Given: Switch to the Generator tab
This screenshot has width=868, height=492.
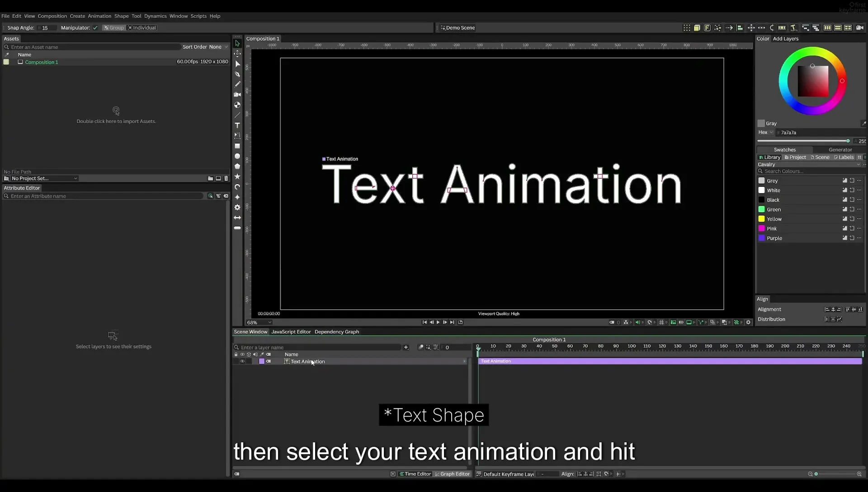Looking at the screenshot, I should (840, 150).
